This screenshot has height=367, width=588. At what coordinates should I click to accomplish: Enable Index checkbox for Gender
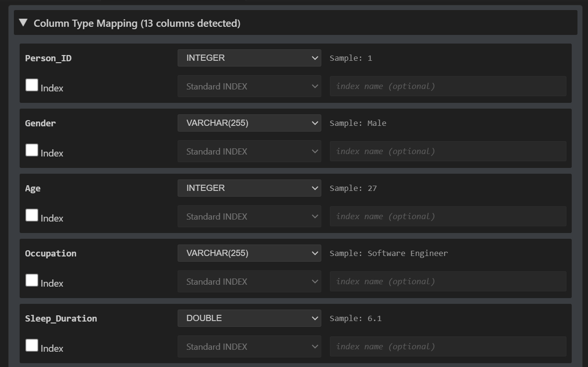point(32,150)
